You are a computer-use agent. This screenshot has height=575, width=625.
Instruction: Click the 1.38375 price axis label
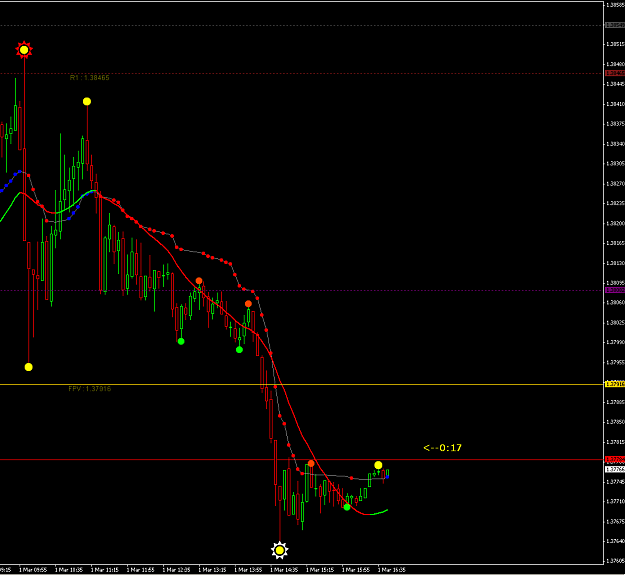[x=615, y=124]
